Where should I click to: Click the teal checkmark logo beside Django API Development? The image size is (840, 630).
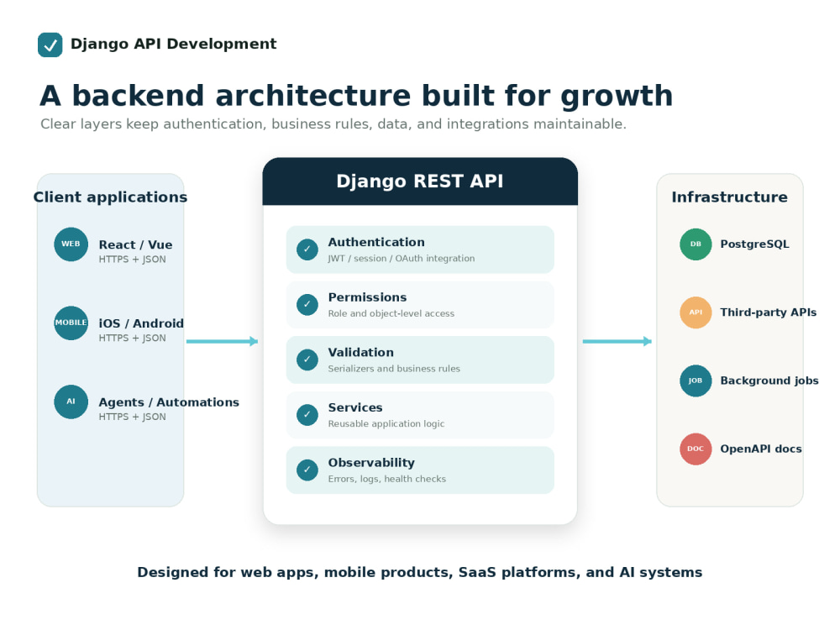[50, 45]
